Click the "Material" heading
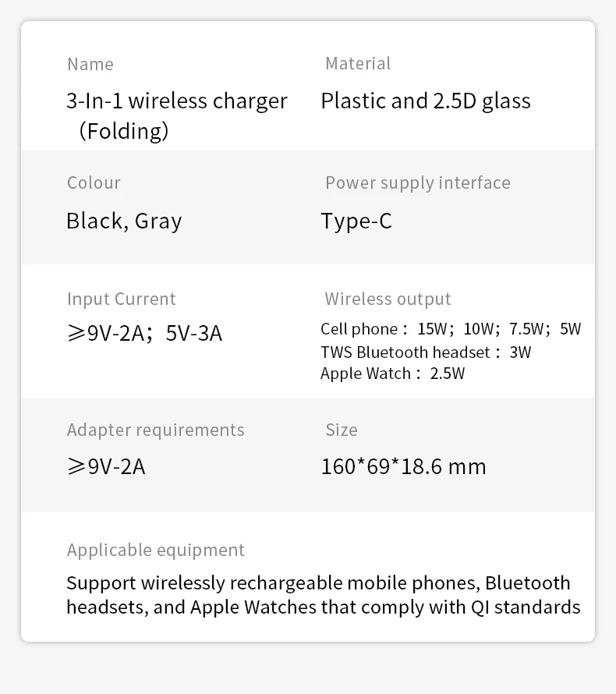Viewport: 616px width, 694px height. (x=358, y=63)
